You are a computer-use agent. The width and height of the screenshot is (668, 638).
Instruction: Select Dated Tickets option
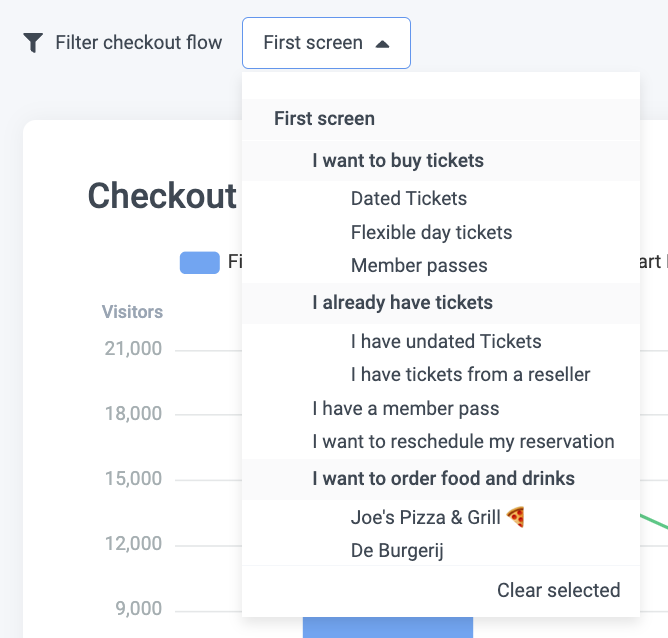pos(408,199)
